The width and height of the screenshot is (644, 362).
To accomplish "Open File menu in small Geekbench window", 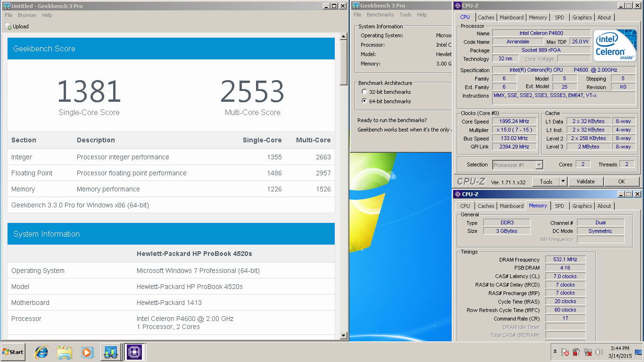I will 357,15.
